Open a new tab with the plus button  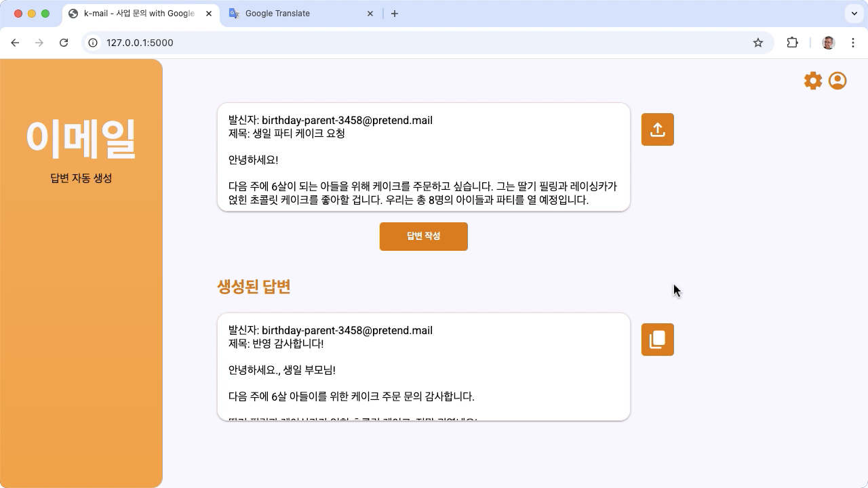tap(395, 14)
